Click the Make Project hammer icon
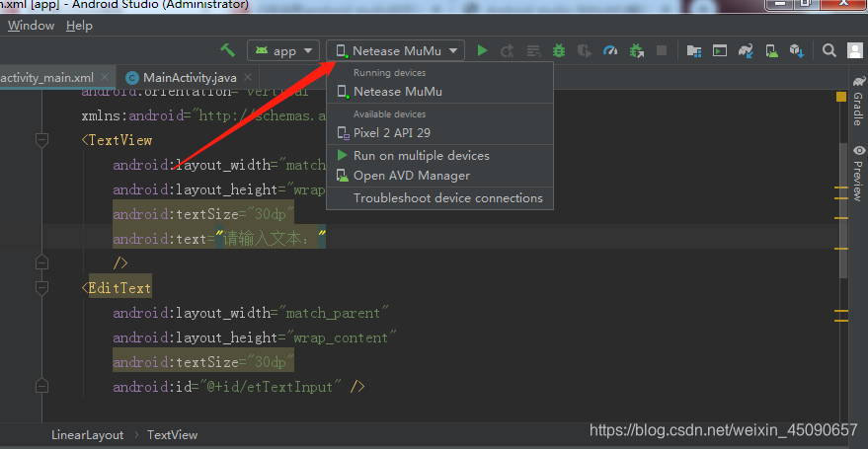 tap(227, 50)
